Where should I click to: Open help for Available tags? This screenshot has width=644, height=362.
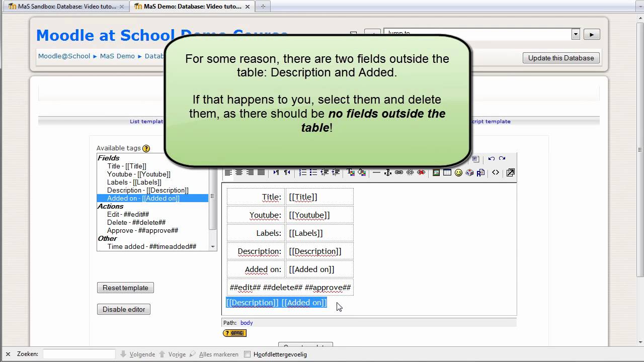click(146, 148)
